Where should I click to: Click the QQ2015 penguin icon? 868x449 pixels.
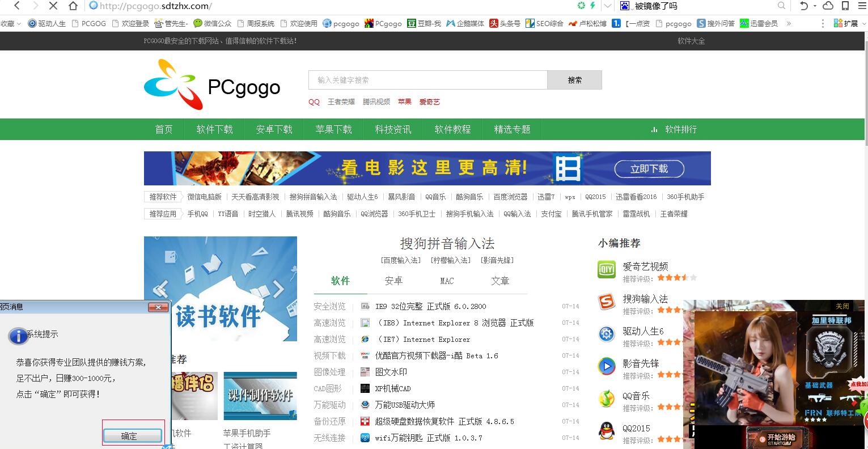607,431
